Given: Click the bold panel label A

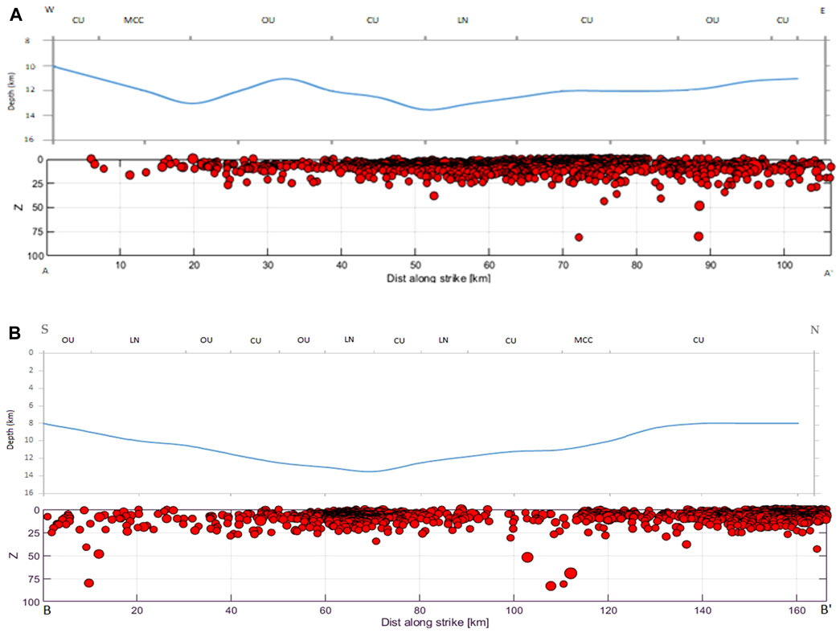Looking at the screenshot, I should point(16,14).
